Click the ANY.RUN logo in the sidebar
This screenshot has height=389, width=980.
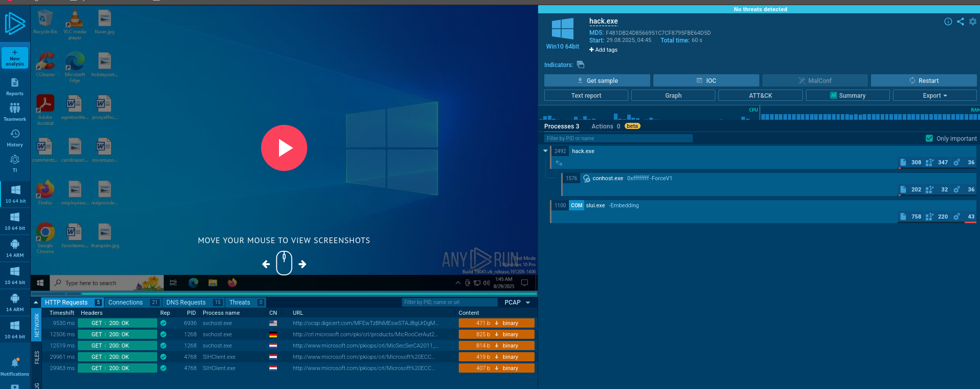click(15, 23)
